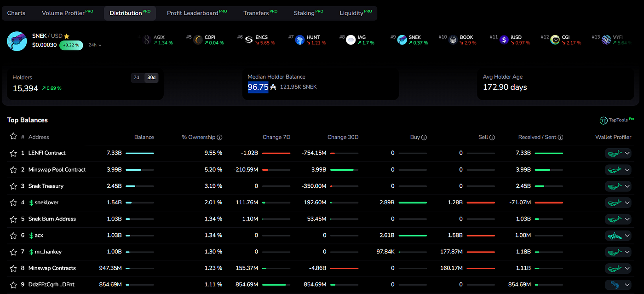Screen dimensions: 644x294
Task: Expand wallet profiler for acx
Action: pos(627,236)
